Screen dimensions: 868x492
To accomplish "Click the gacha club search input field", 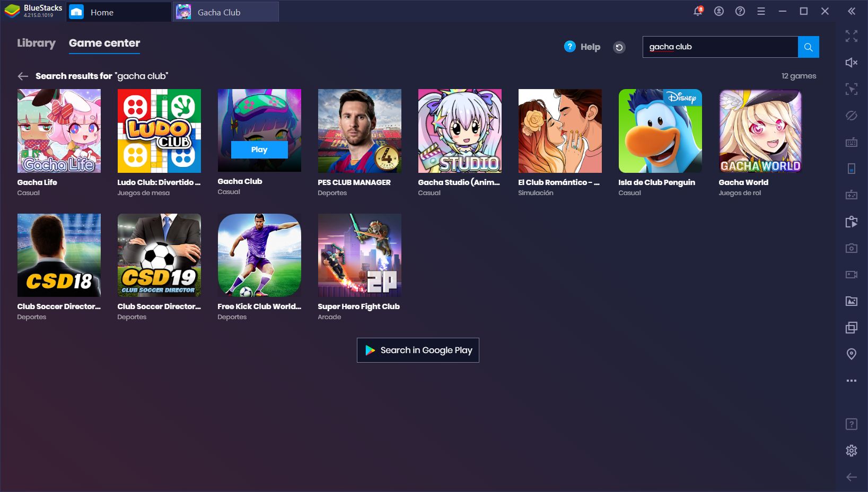I will (720, 47).
